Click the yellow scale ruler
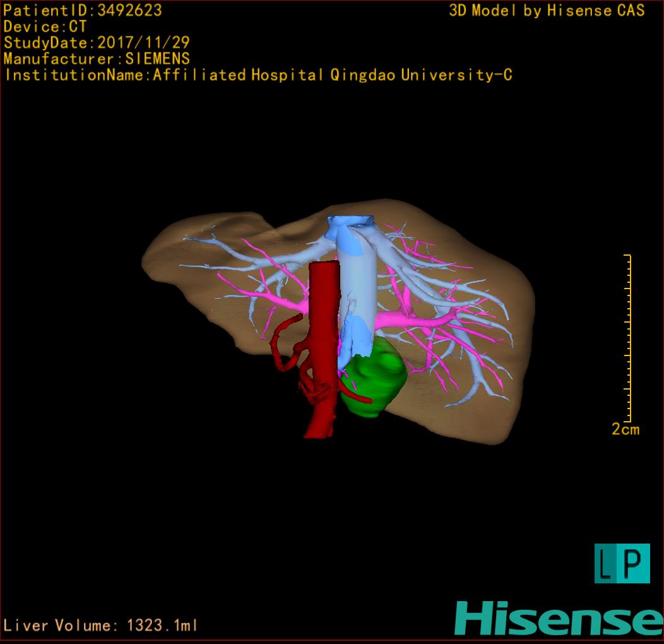This screenshot has width=664, height=644. 627,338
